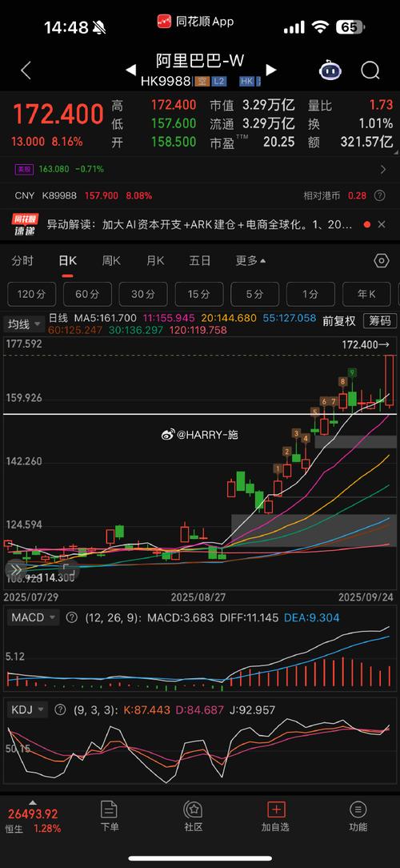Screen dimensions: 400x868
Task: Select 1分 period button
Action: click(x=310, y=295)
